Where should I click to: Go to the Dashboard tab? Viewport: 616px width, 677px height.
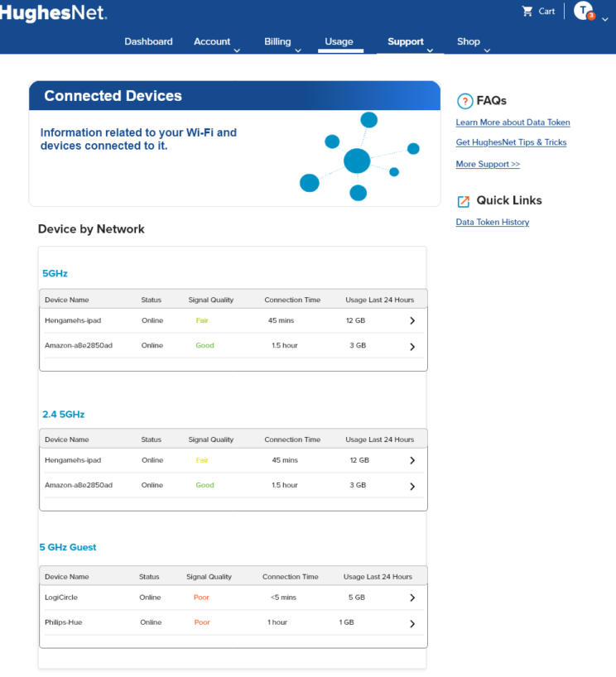(148, 41)
